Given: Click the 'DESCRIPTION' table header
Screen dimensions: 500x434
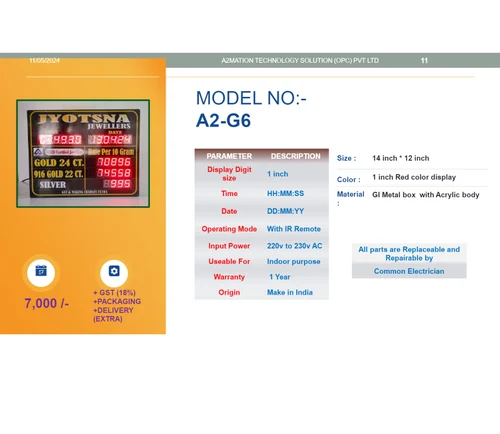Looking at the screenshot, I should 295,156.
